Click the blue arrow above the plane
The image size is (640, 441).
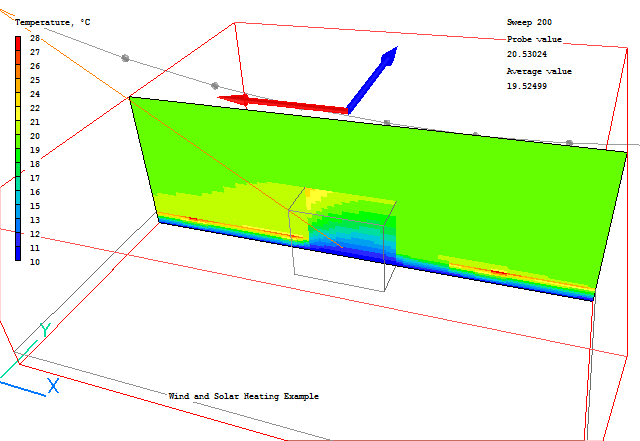(x=372, y=78)
